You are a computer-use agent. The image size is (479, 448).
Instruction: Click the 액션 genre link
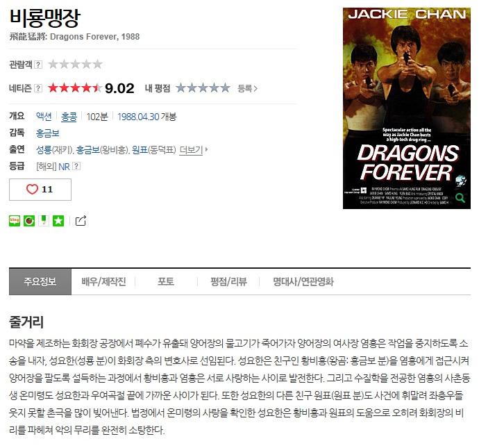(x=44, y=117)
